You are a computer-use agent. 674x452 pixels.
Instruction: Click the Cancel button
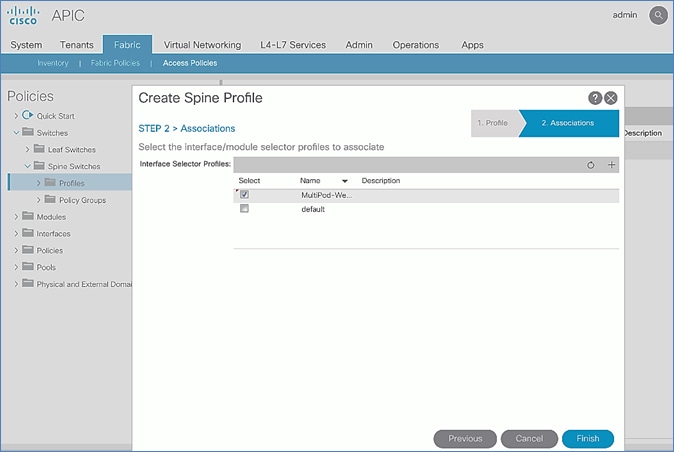coord(529,438)
